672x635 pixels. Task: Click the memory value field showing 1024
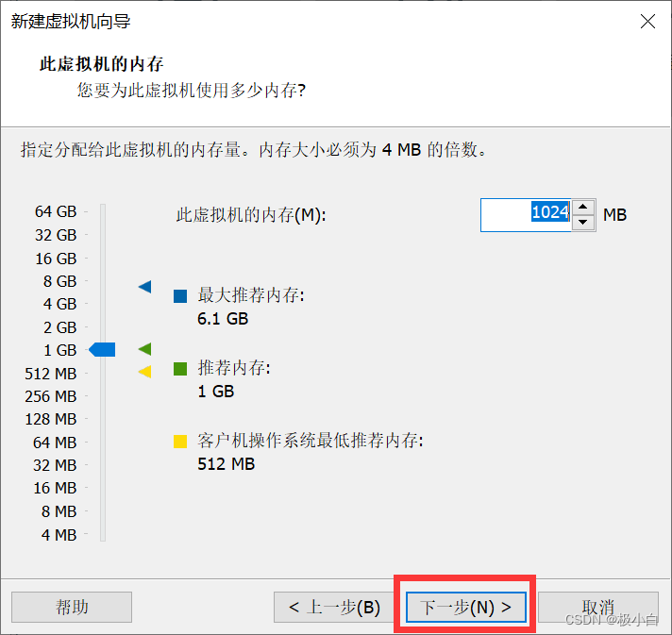(525, 214)
